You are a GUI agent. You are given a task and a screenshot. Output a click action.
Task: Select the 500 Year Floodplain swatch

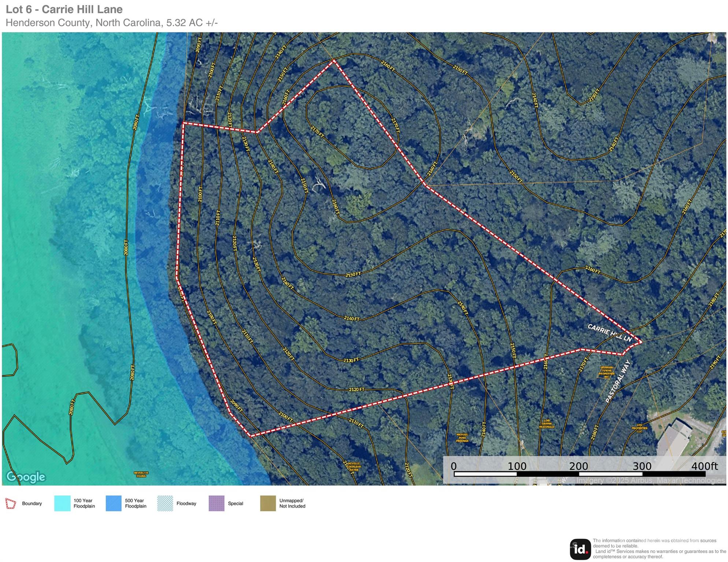[114, 503]
